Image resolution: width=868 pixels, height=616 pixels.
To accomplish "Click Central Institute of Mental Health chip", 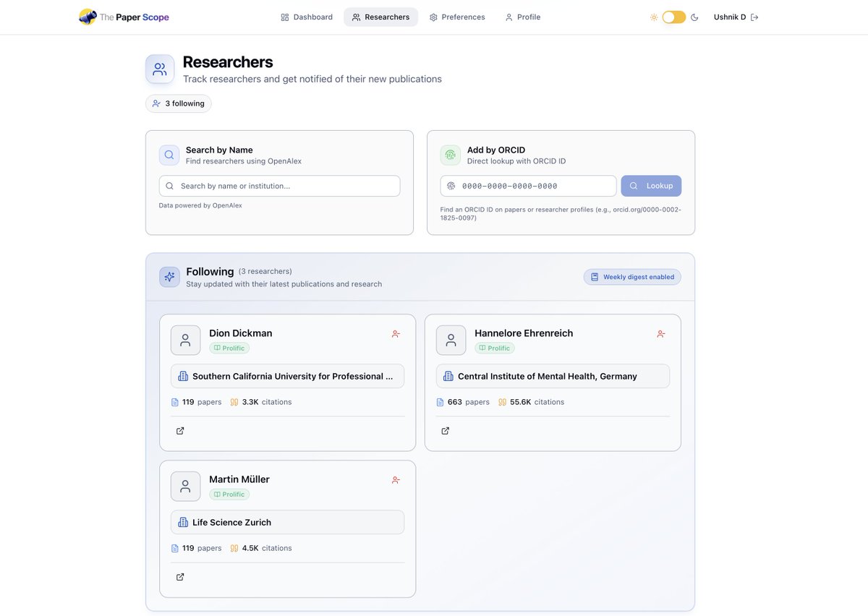I will pyautogui.click(x=553, y=376).
